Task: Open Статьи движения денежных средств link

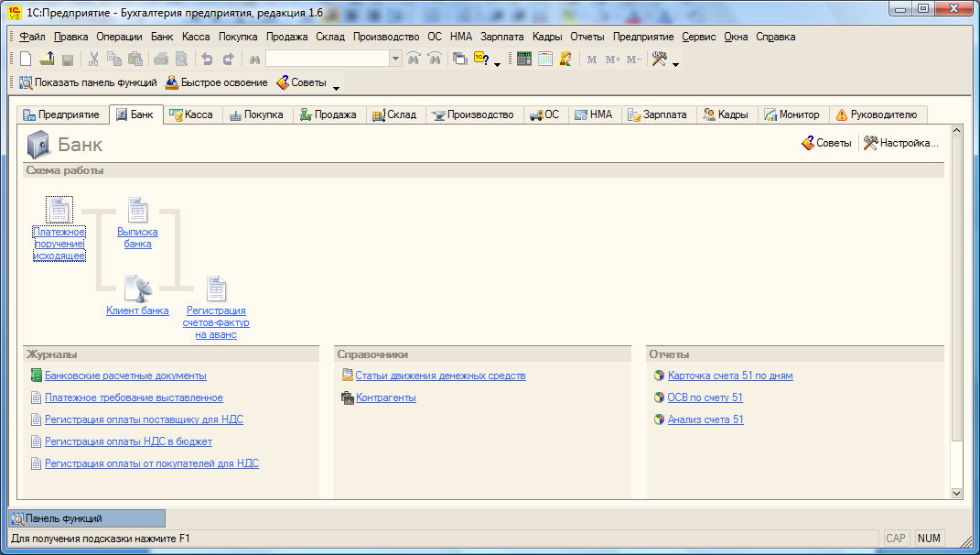Action: [x=441, y=376]
